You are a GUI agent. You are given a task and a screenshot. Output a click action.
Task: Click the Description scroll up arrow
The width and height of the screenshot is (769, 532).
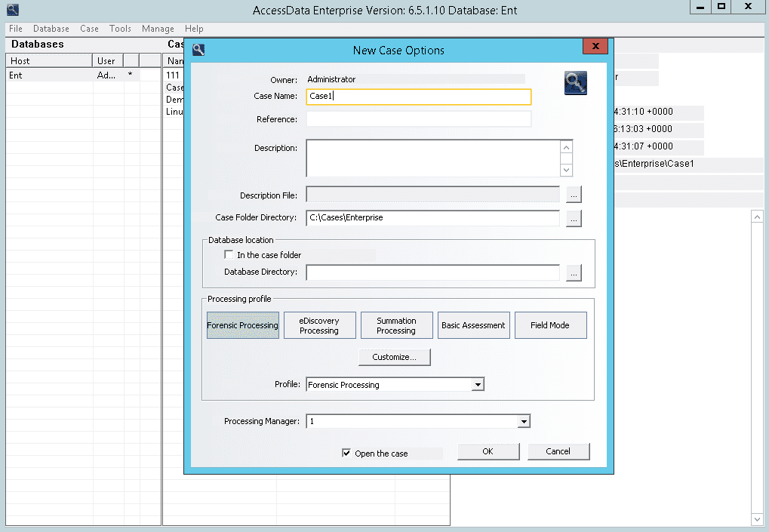(567, 147)
